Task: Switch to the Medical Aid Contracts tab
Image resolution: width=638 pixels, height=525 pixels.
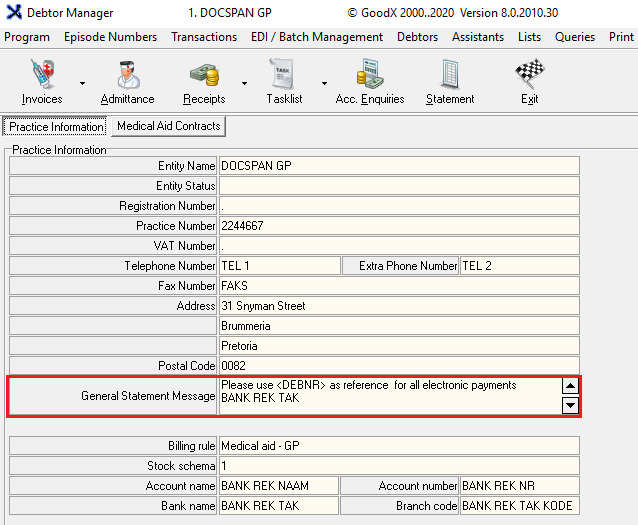Action: pos(168,126)
